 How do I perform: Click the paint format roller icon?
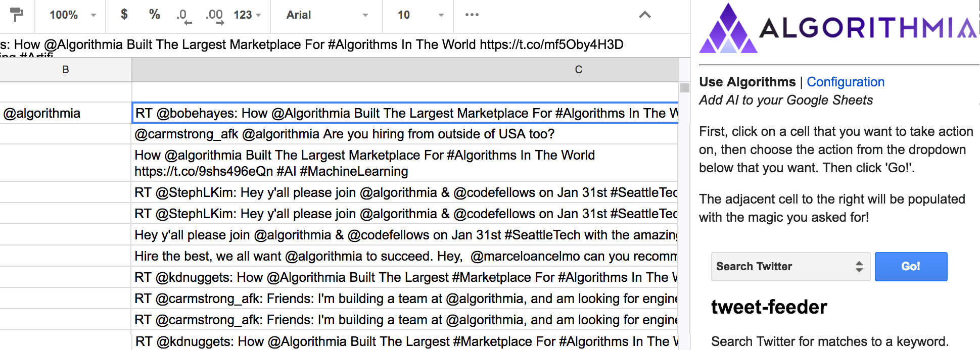tap(17, 15)
